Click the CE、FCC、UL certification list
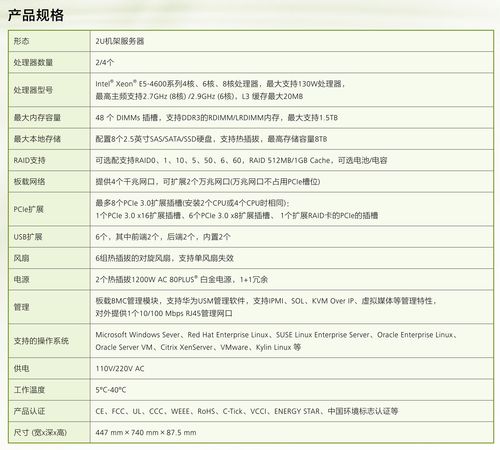 click(x=247, y=411)
